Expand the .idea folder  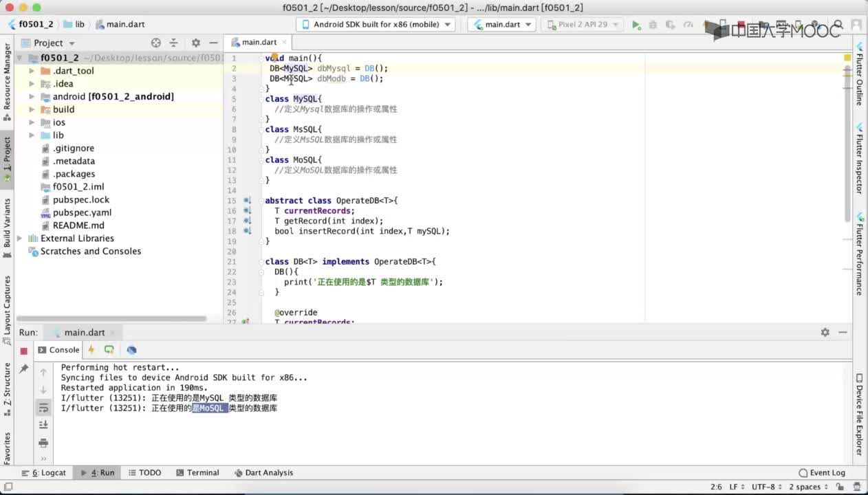pos(32,84)
